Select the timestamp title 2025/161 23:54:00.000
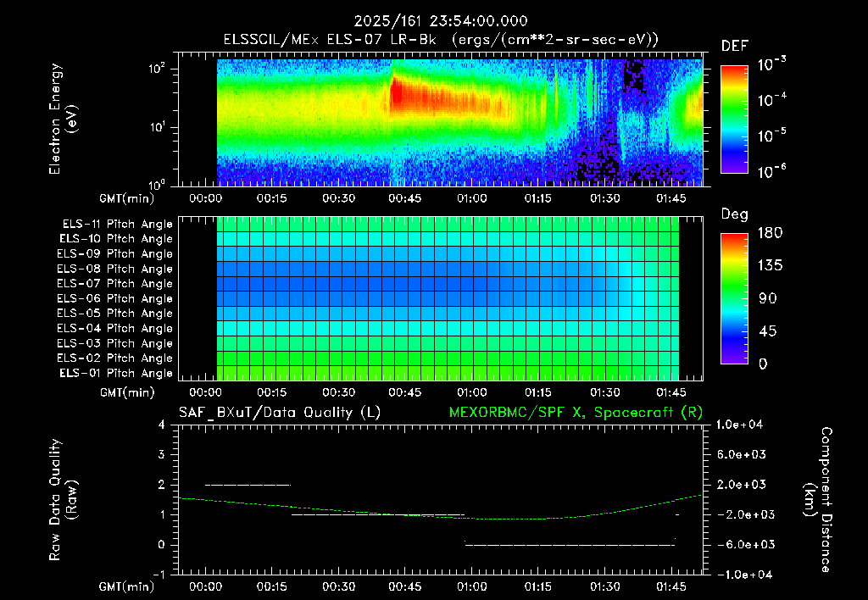 [441, 21]
